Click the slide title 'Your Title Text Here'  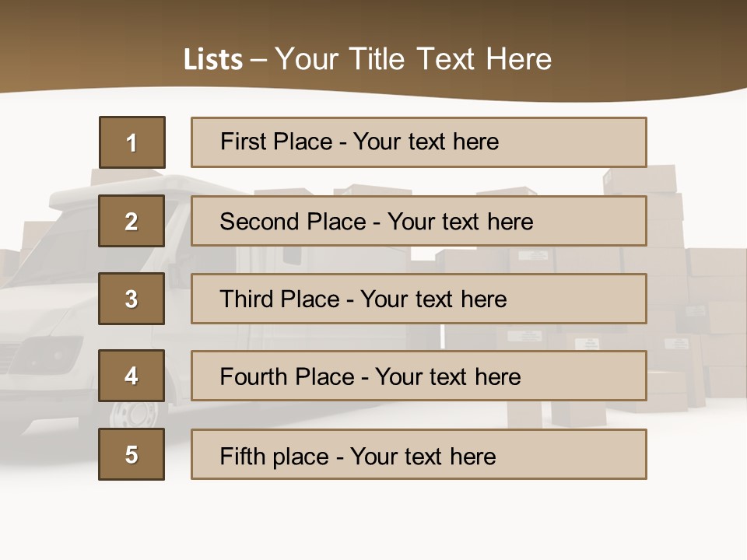coord(413,59)
